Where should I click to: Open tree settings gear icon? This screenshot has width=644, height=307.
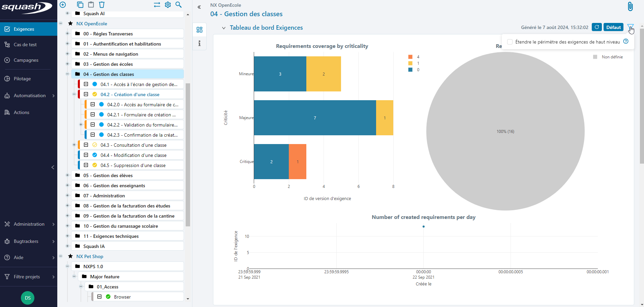tap(168, 5)
